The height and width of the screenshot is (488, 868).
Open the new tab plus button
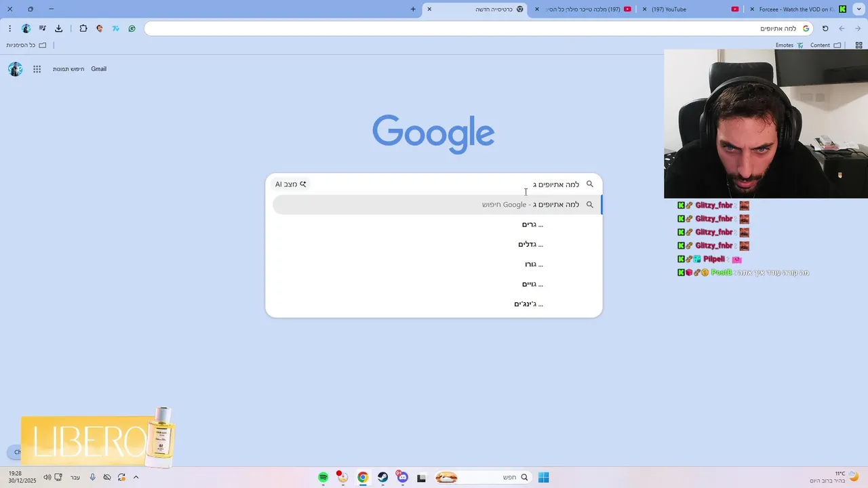[413, 9]
